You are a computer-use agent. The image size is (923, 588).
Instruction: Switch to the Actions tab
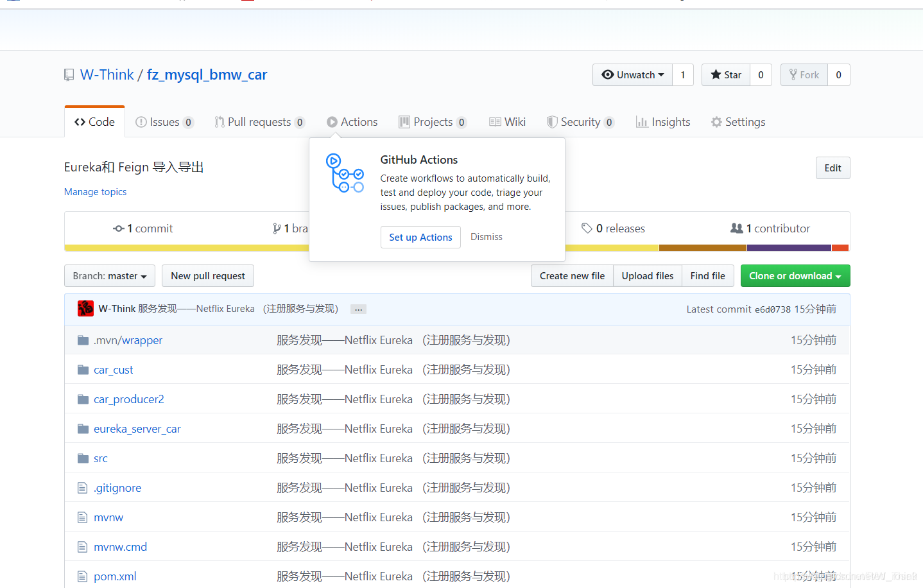click(x=352, y=122)
